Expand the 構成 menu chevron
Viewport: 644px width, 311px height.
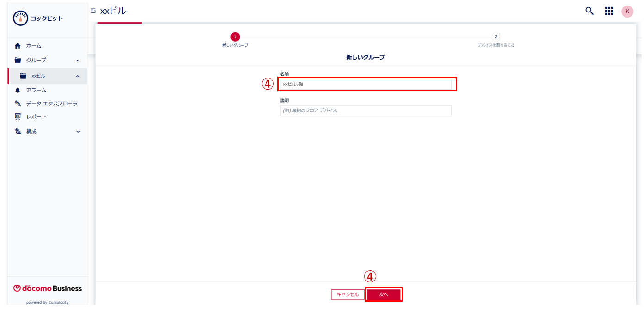(x=78, y=132)
